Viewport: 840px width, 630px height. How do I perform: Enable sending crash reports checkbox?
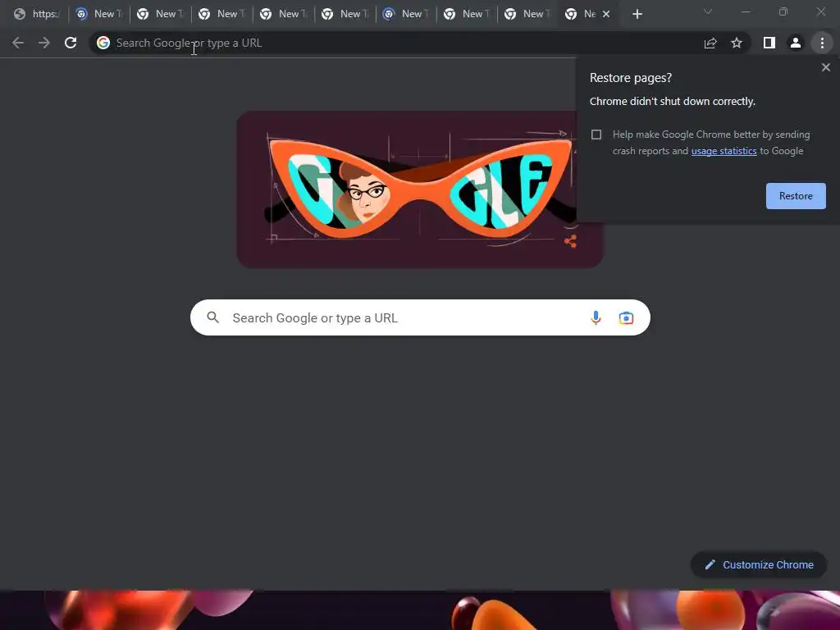click(596, 135)
